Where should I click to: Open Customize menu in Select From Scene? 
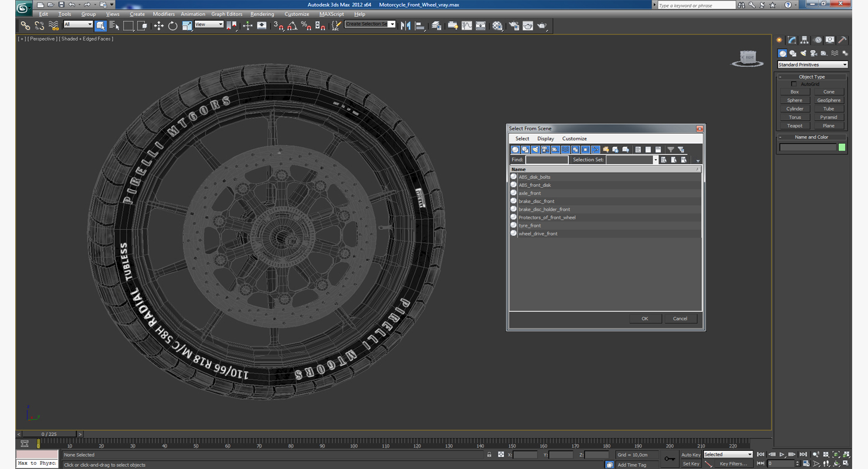(574, 138)
